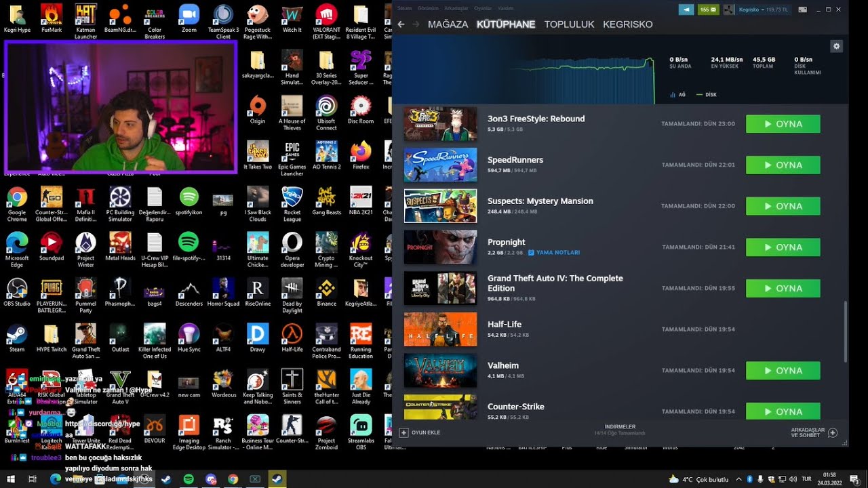This screenshot has width=868, height=488.
Task: Play Suspects: Mystery Mansion
Action: pos(783,206)
